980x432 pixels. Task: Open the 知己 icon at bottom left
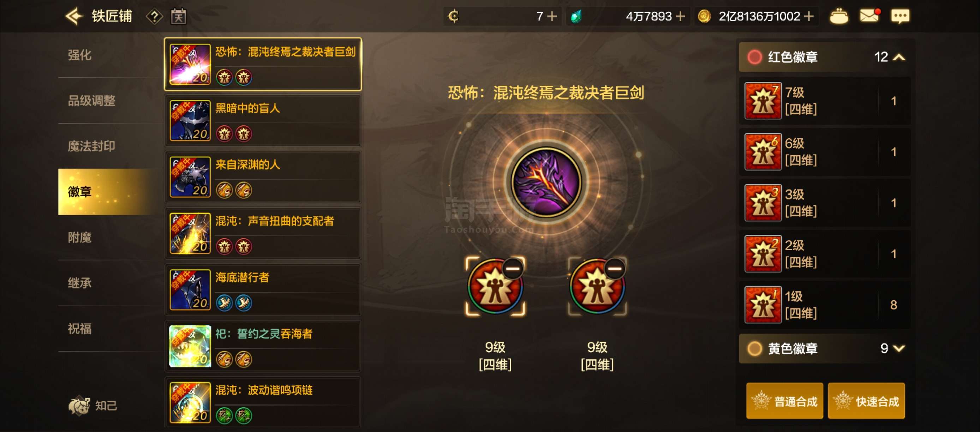pyautogui.click(x=92, y=406)
